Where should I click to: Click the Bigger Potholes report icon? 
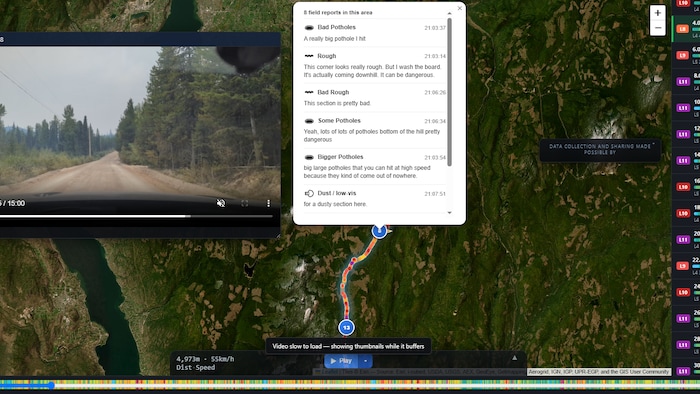coord(309,157)
